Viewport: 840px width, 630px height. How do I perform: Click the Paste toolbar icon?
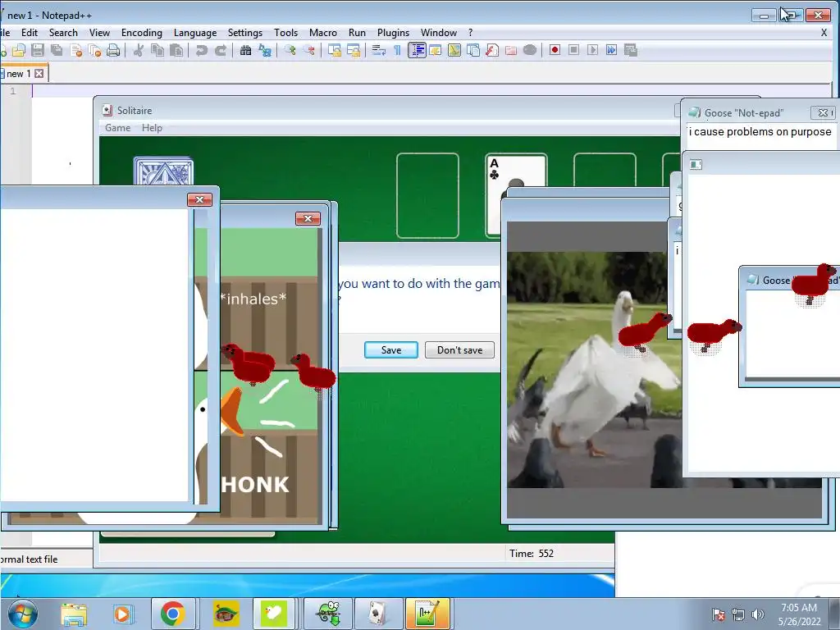pos(176,50)
